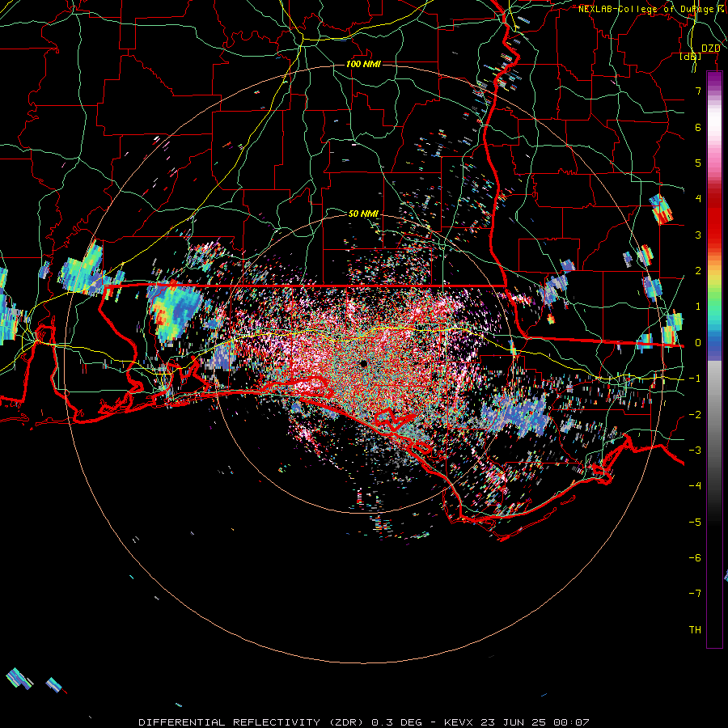Screen dimensions: 728x728
Task: Click the "100 NMI" range ring label
Action: pyautogui.click(x=363, y=64)
